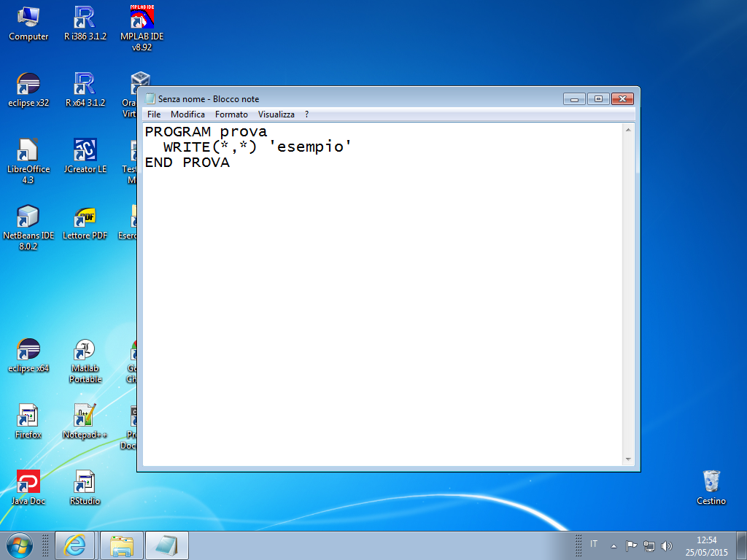Screen dimensions: 747x560
Task: Open the File menu in Blocco note
Action: pyautogui.click(x=154, y=114)
